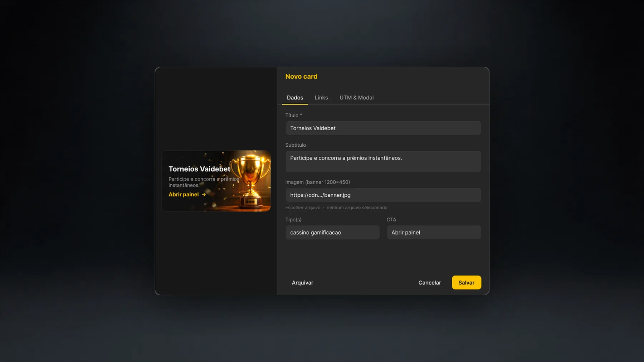Click the Título field label

[293, 115]
